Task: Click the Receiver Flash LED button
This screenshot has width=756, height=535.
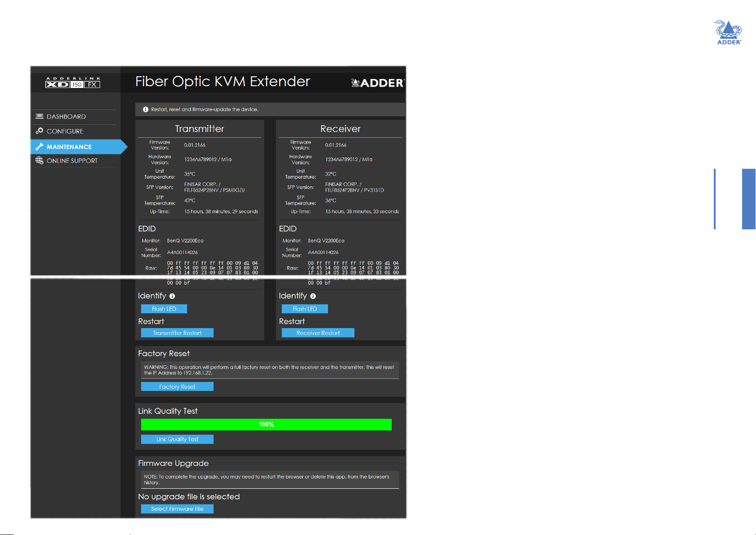Action: coord(305,309)
